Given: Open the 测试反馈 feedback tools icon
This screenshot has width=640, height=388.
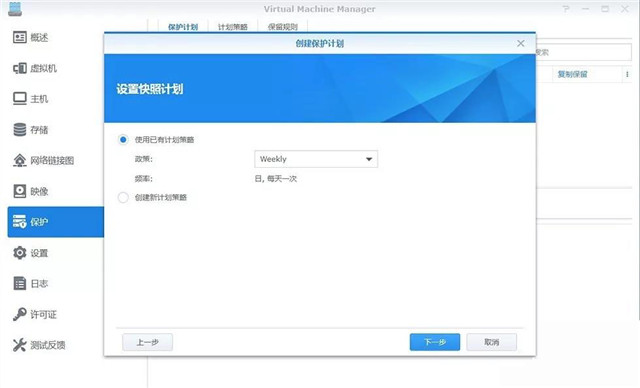Looking at the screenshot, I should tap(20, 345).
